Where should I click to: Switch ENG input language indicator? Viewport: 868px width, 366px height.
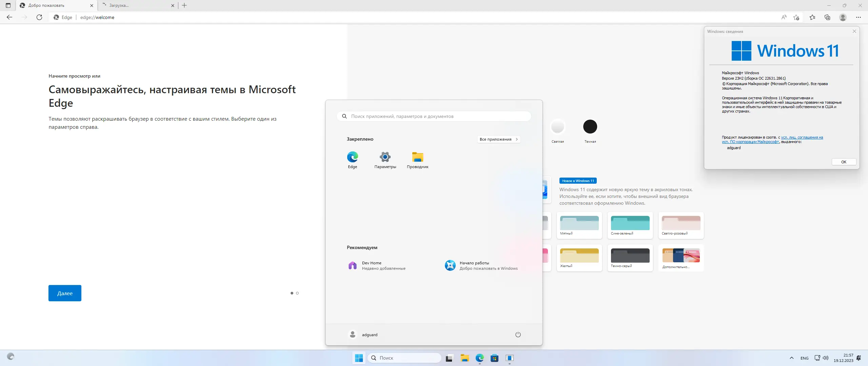(x=805, y=358)
